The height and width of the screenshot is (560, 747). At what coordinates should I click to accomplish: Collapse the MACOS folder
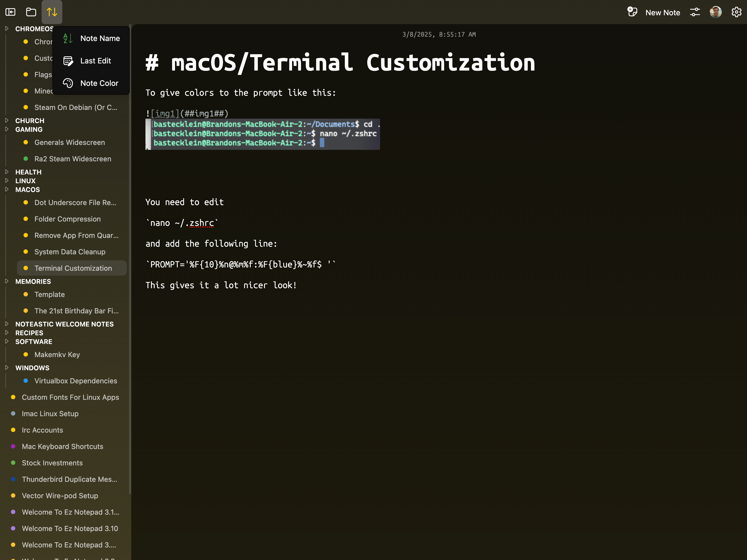pos(6,189)
